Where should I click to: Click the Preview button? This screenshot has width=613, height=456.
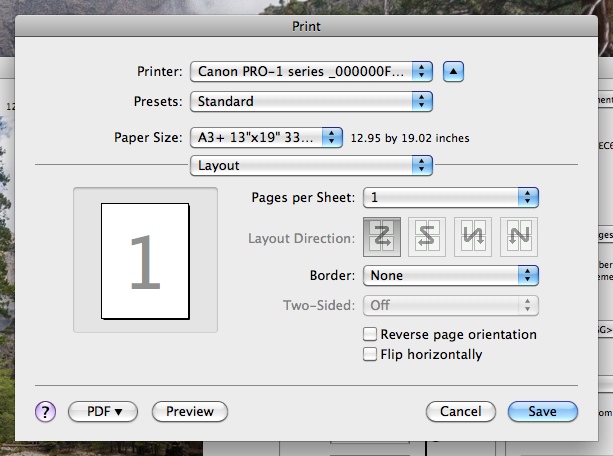(x=190, y=411)
